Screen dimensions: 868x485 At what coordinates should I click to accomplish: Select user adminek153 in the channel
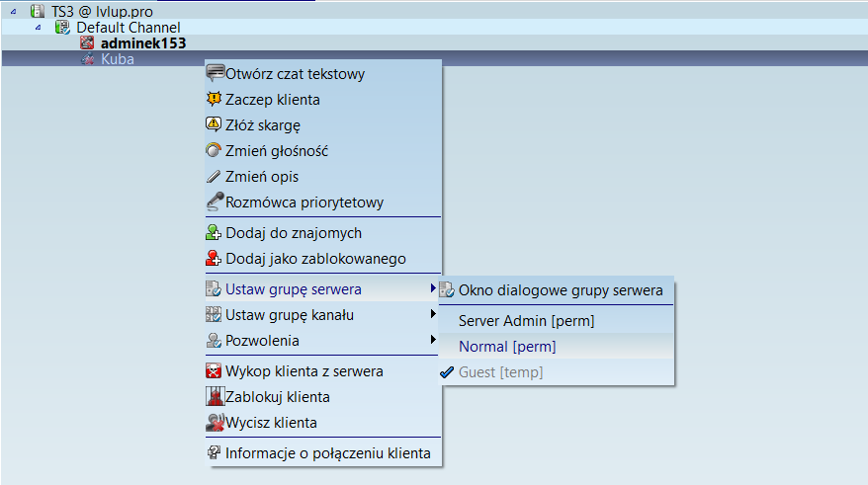[142, 43]
